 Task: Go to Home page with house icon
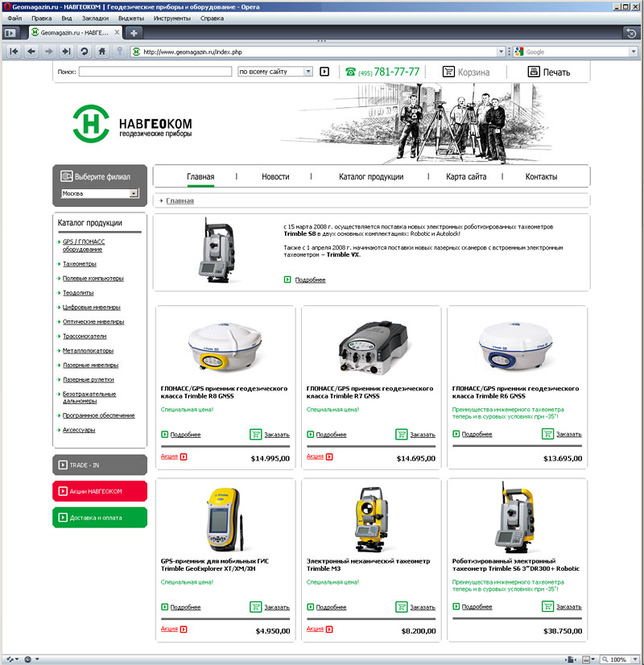pyautogui.click(x=101, y=52)
